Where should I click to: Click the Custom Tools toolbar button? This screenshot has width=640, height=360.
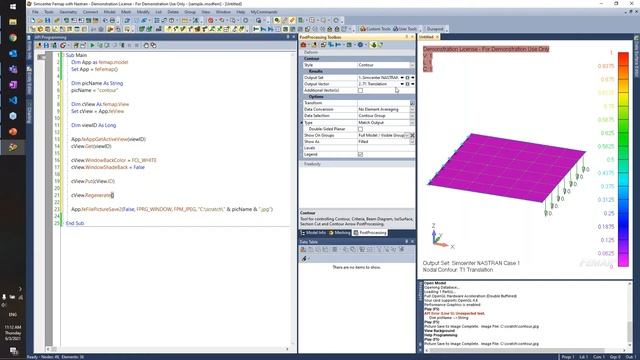(375, 29)
